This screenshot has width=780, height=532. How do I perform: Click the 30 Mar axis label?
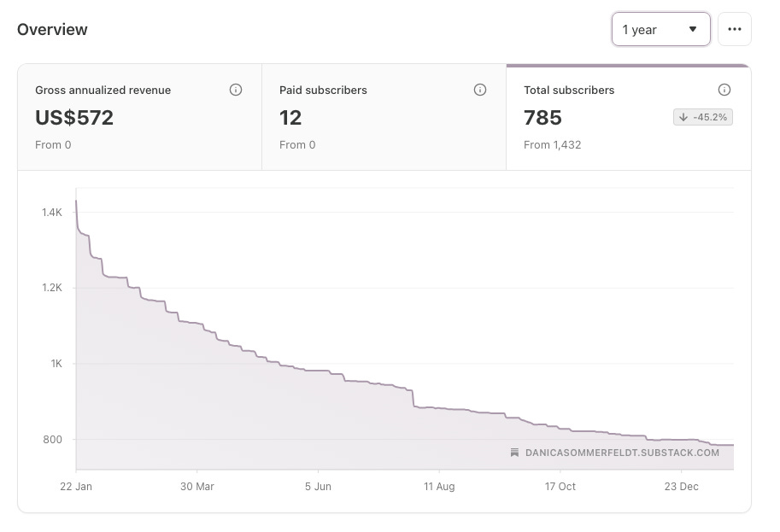point(197,486)
